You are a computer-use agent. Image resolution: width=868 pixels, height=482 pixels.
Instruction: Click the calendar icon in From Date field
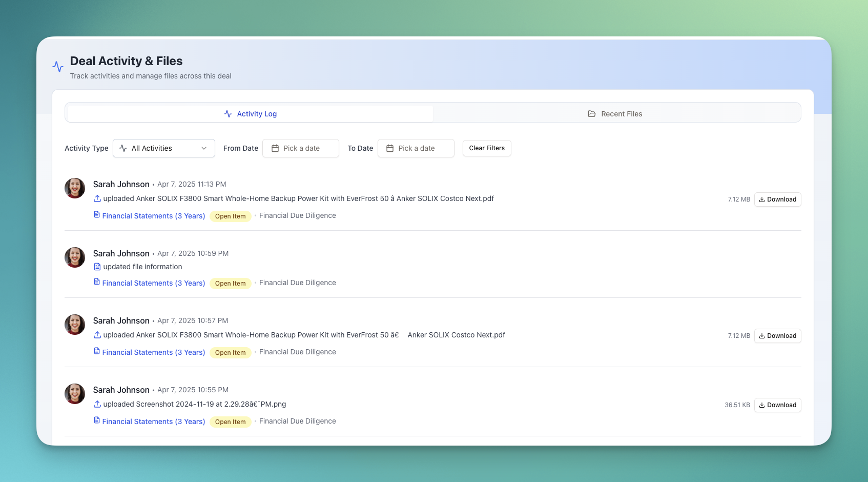(275, 148)
